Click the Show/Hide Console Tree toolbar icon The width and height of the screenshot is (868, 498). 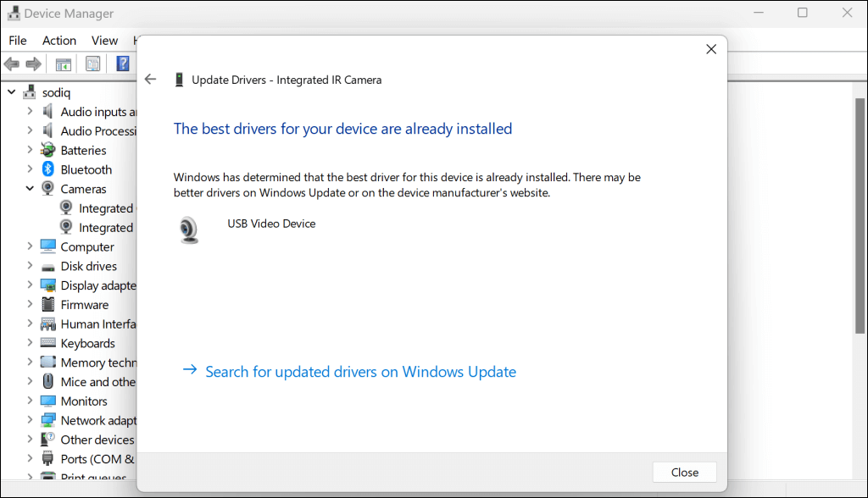point(63,64)
